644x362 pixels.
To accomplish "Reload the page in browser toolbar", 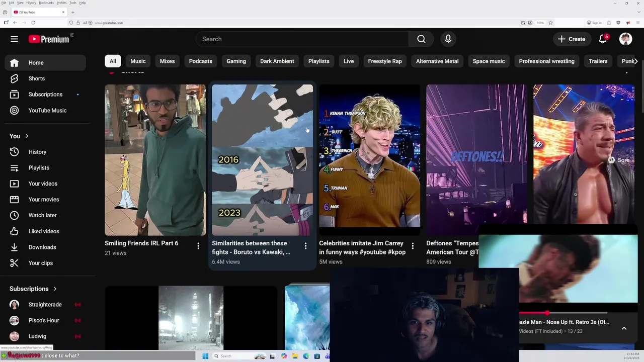I will (x=33, y=23).
